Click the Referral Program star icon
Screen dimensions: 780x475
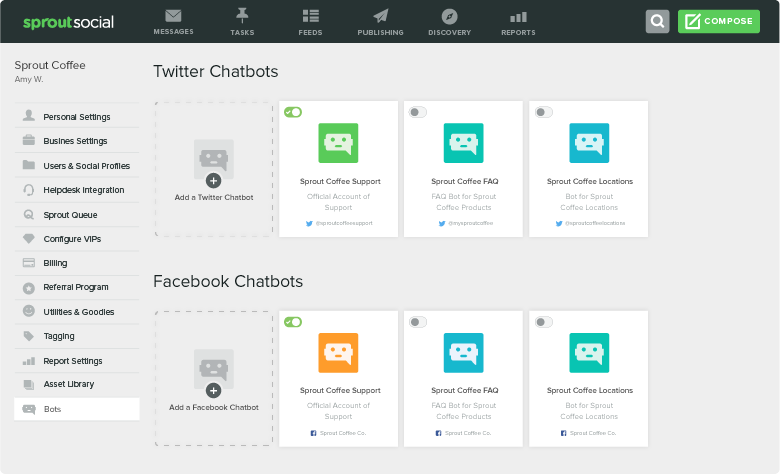point(29,287)
